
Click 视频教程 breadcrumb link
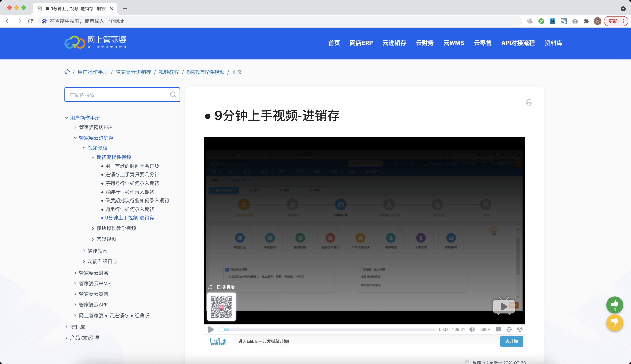click(169, 72)
